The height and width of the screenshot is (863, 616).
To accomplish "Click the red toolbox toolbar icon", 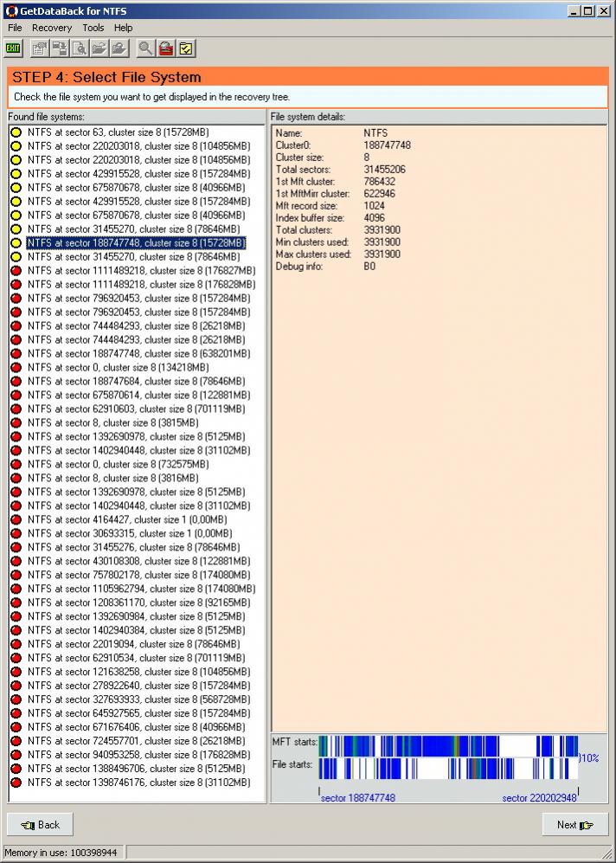I will (x=166, y=48).
